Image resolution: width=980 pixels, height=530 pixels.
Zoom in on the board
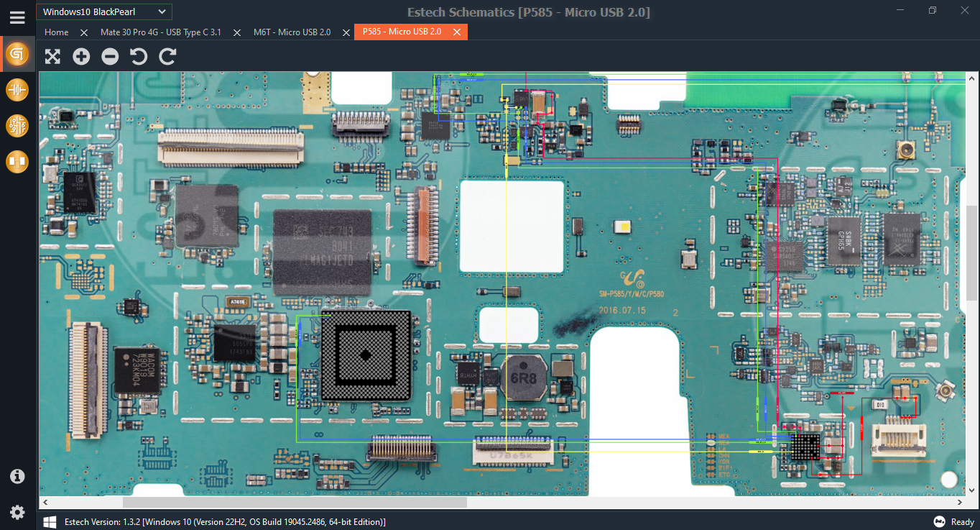coord(81,57)
